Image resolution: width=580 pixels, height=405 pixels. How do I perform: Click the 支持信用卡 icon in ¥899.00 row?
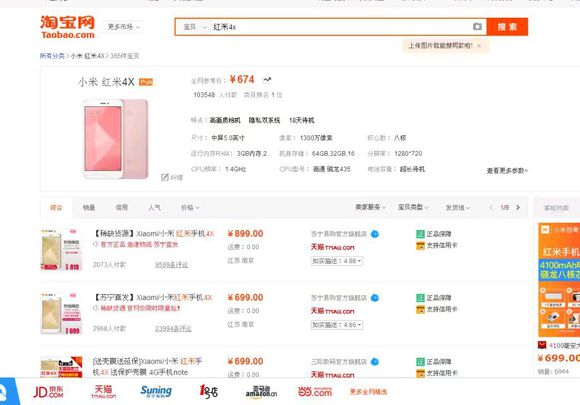(x=420, y=245)
